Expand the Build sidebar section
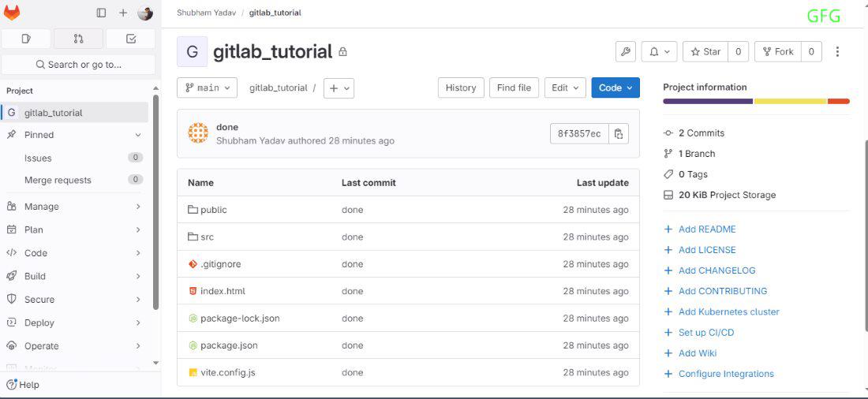 (x=74, y=276)
